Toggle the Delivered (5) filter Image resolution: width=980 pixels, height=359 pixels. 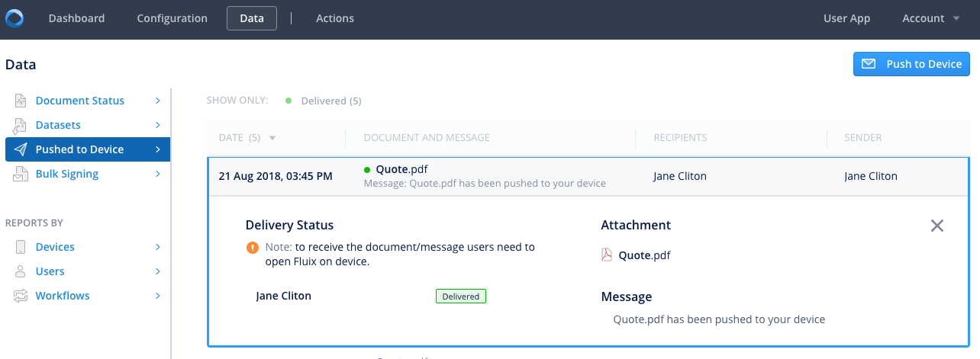(324, 101)
